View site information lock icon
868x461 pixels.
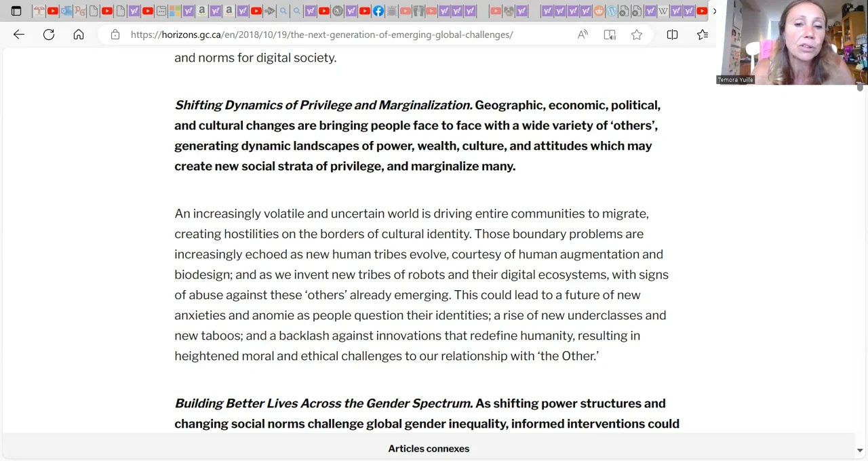(x=115, y=35)
